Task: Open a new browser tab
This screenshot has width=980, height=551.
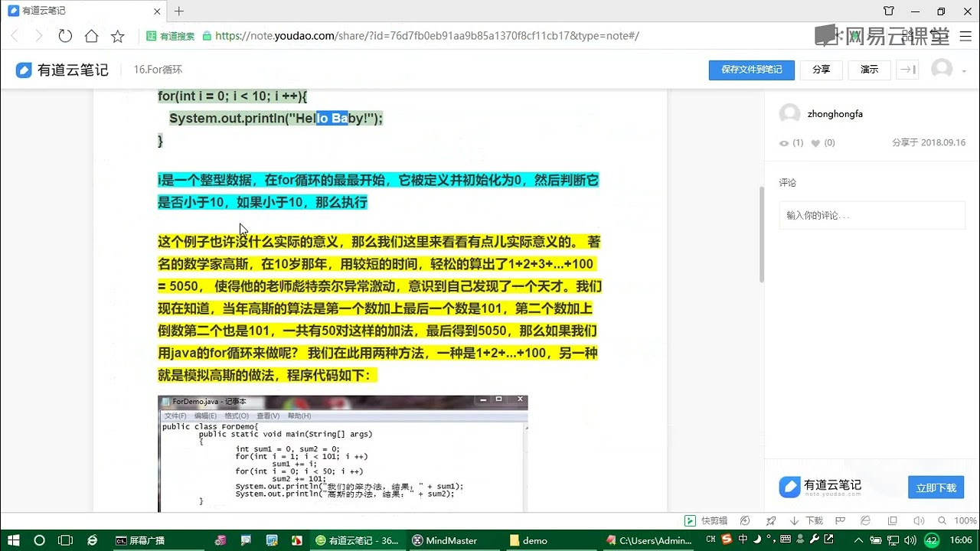Action: (179, 11)
